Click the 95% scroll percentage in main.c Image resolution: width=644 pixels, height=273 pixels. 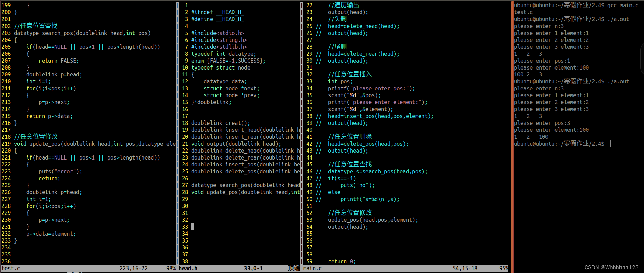pos(504,268)
